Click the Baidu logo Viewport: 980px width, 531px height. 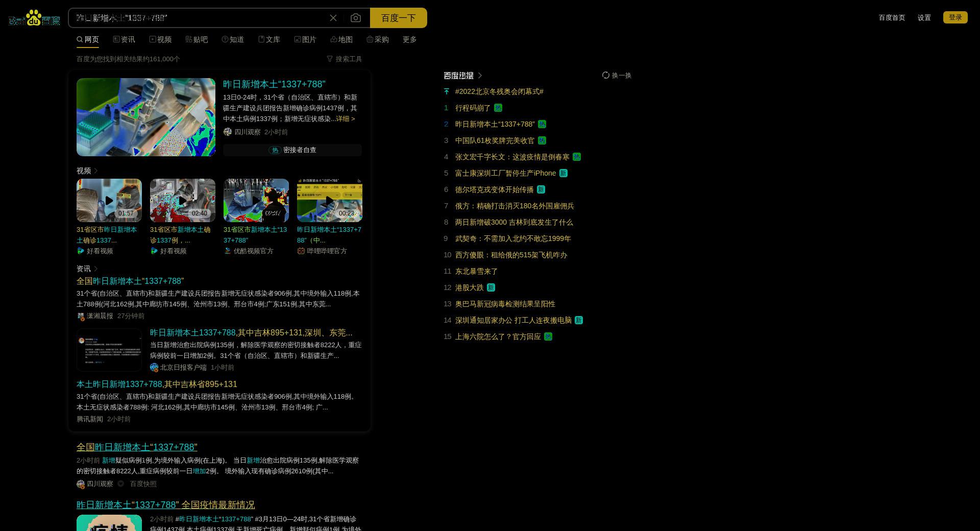click(34, 18)
